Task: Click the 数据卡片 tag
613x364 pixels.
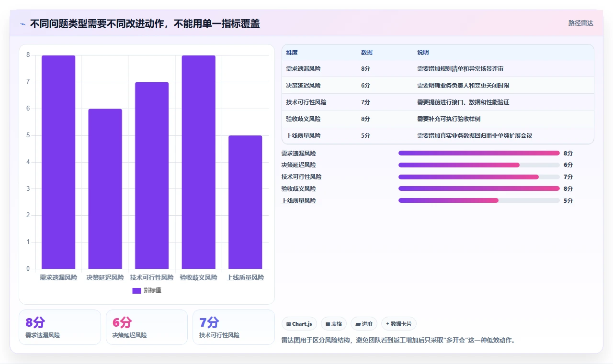Action: [398, 324]
